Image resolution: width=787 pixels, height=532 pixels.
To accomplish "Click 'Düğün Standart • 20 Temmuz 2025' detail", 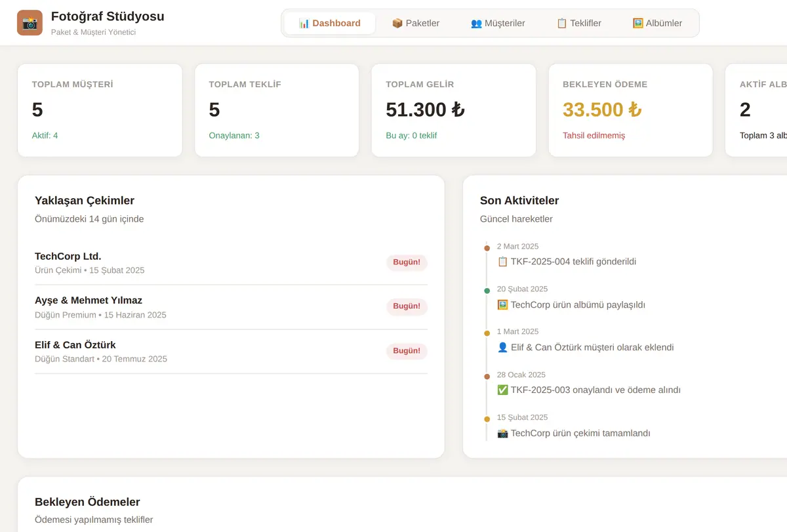I will tap(101, 359).
